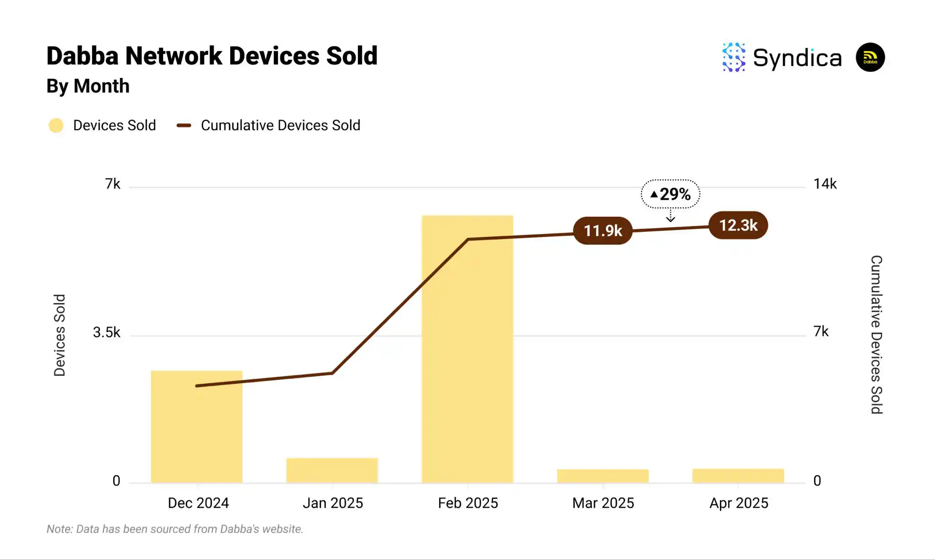Click the yellow Devices Sold legend dot

coord(56,126)
